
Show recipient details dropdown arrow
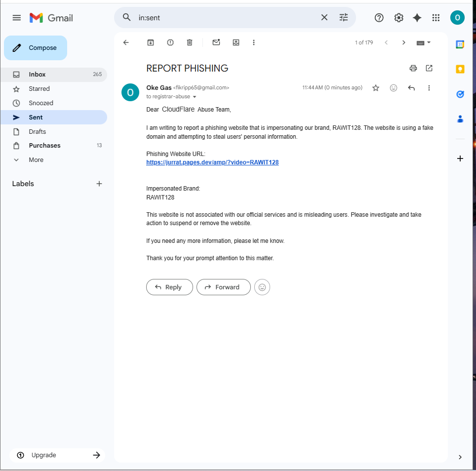(x=195, y=97)
